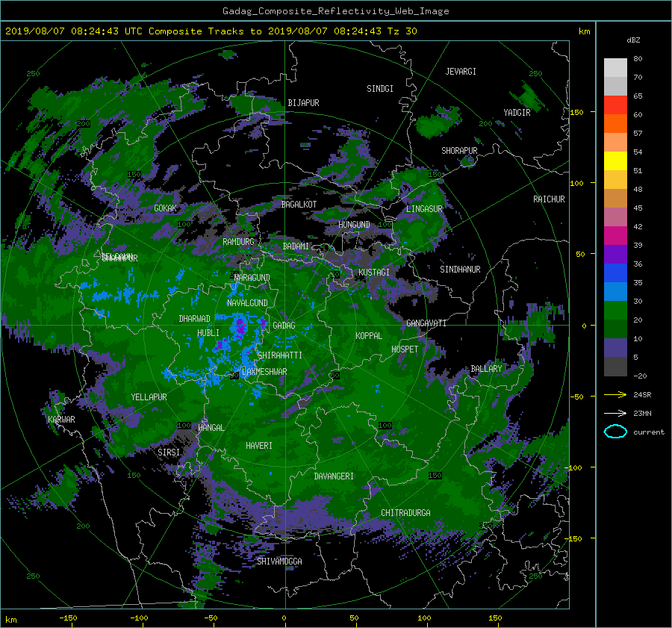Click the current legend label

pyautogui.click(x=648, y=432)
